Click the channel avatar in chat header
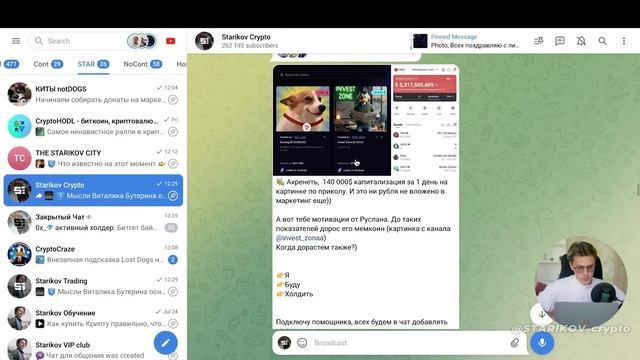This screenshot has width=640, height=360. click(204, 41)
